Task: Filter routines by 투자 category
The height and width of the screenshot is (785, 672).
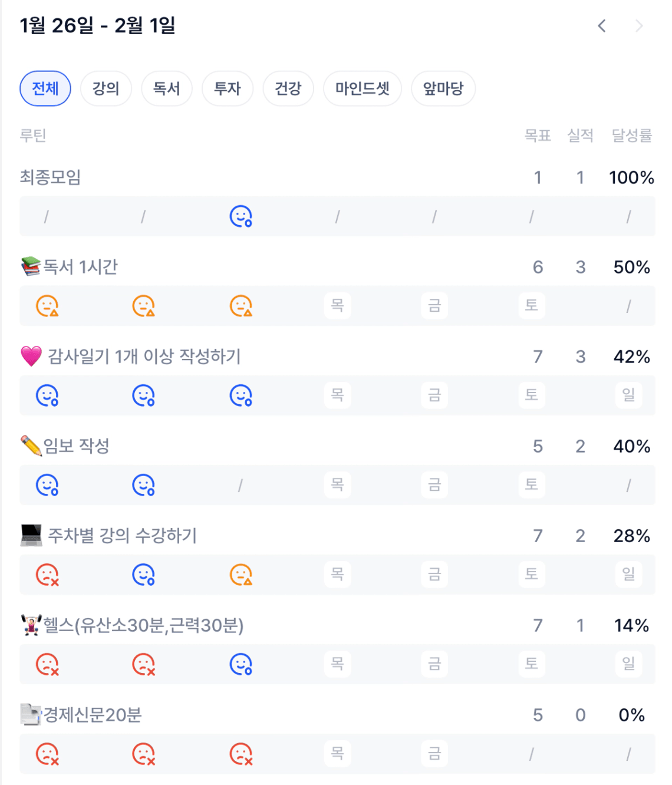Action: [228, 89]
